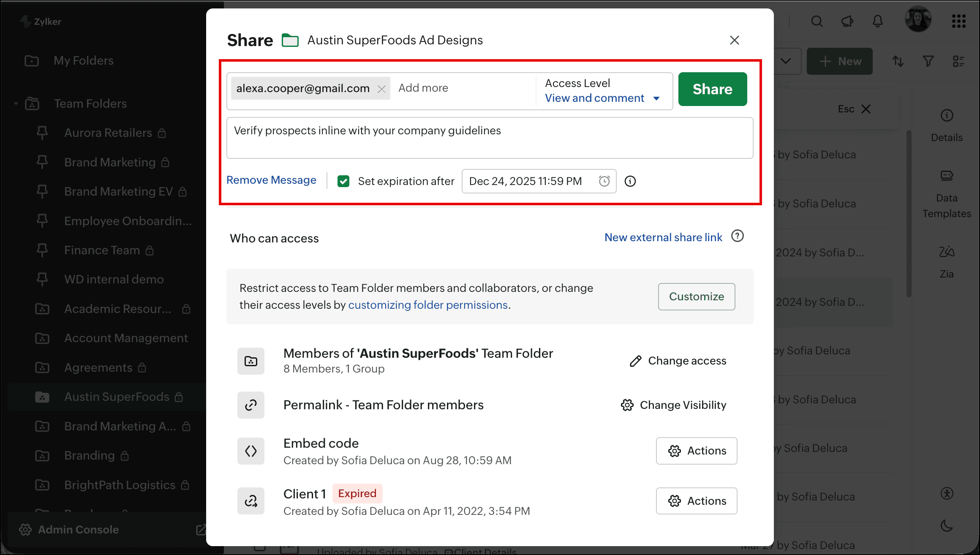Remove alexa.cooper@gmail.com recipient chip
This screenshot has height=555, width=980.
pos(381,89)
